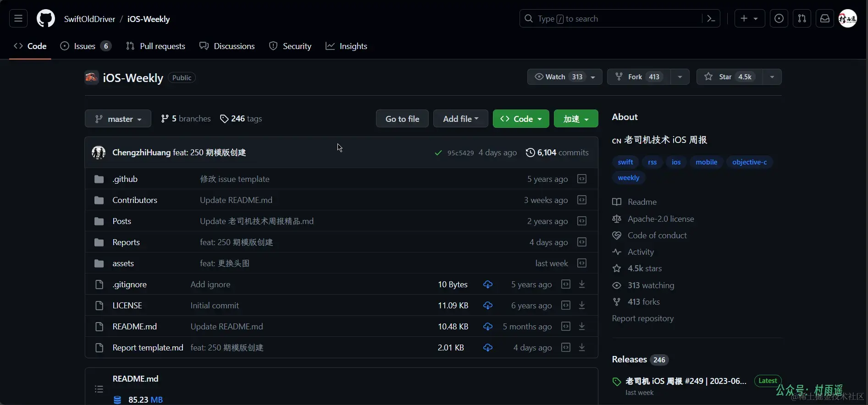Open the issues icon in header
868x405 pixels.
click(x=779, y=19)
